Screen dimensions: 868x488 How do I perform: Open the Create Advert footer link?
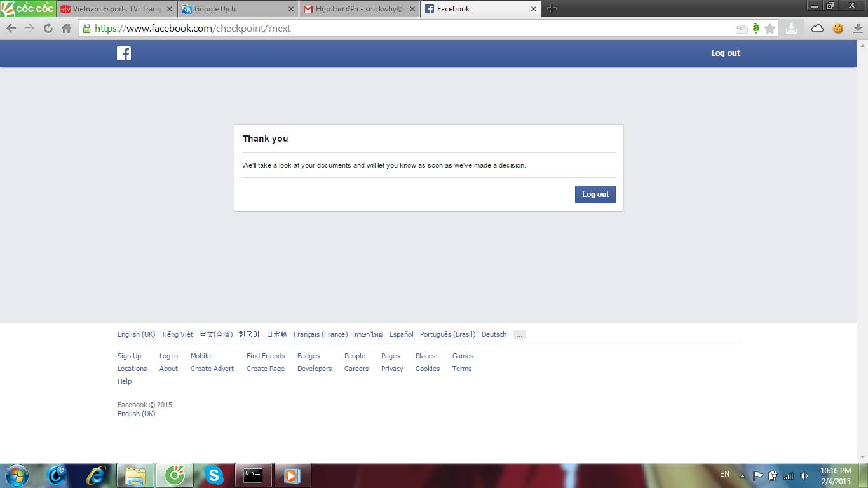(x=212, y=369)
